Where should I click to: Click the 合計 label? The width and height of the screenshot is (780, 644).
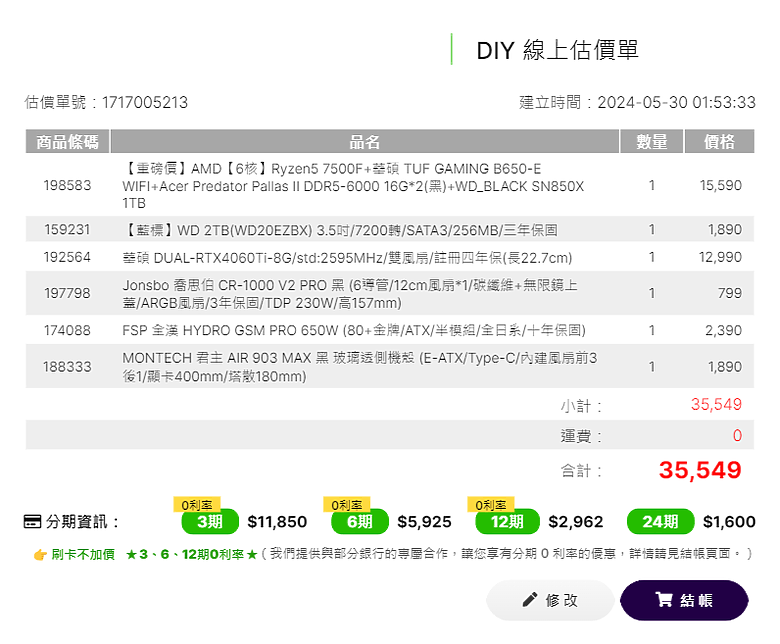coord(581,470)
